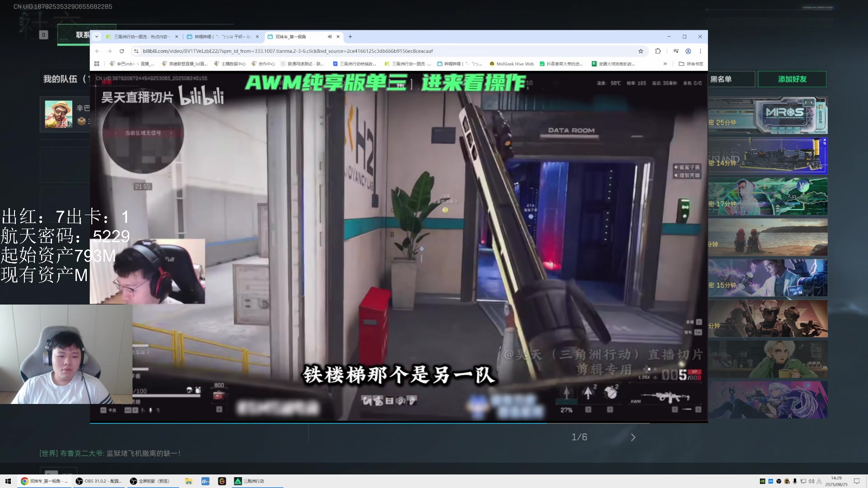Switch to the 三角洲行动—图流 browser tab
Image resolution: width=868 pixels, height=488 pixels.
coord(142,37)
